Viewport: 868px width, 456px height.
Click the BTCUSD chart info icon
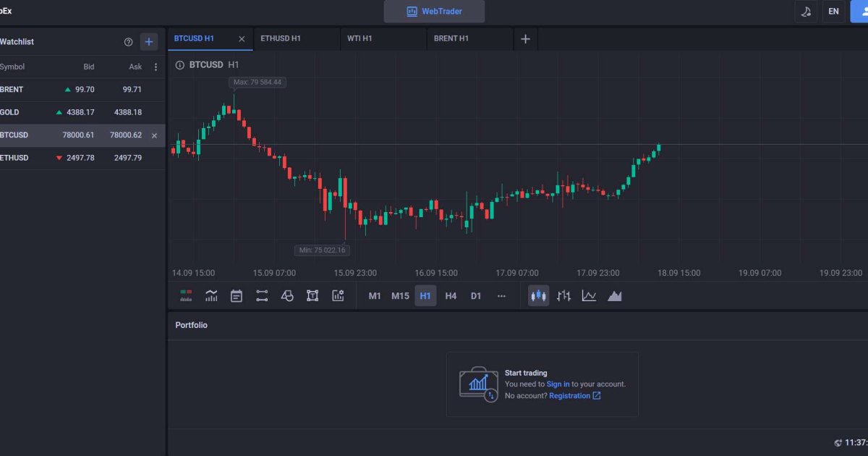coord(180,64)
